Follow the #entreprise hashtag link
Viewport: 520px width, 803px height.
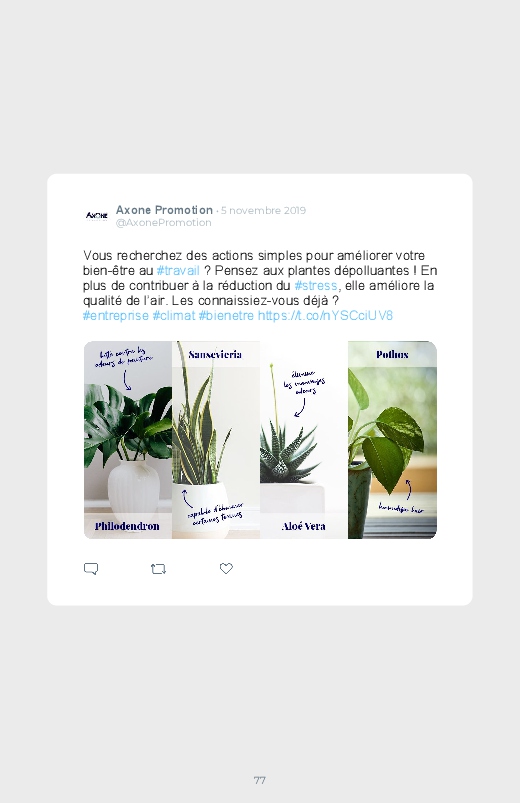click(x=116, y=315)
